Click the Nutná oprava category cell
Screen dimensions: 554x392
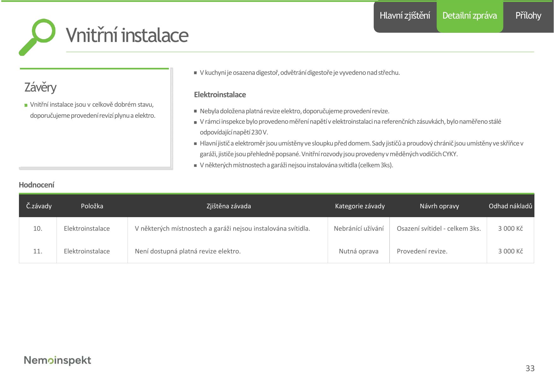pyautogui.click(x=359, y=251)
